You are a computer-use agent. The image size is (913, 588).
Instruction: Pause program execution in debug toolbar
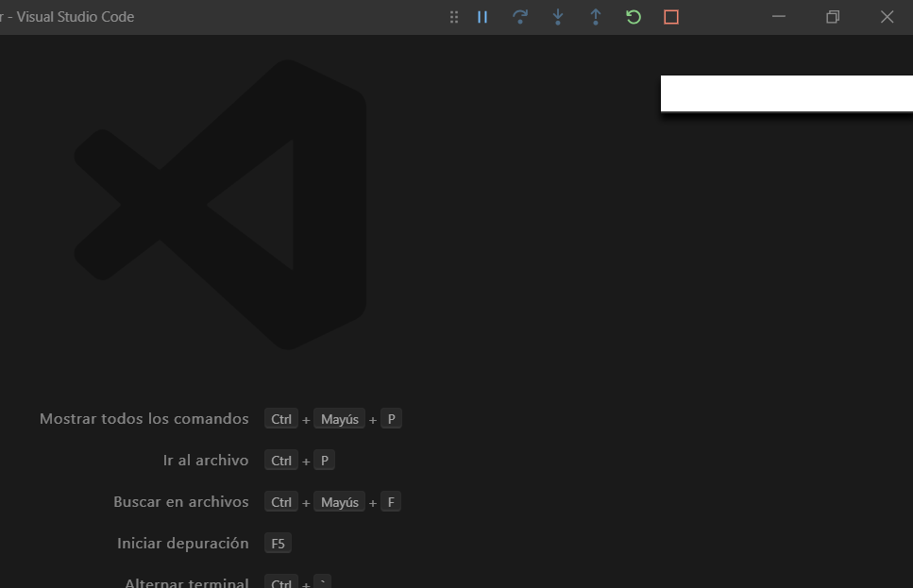(x=482, y=16)
